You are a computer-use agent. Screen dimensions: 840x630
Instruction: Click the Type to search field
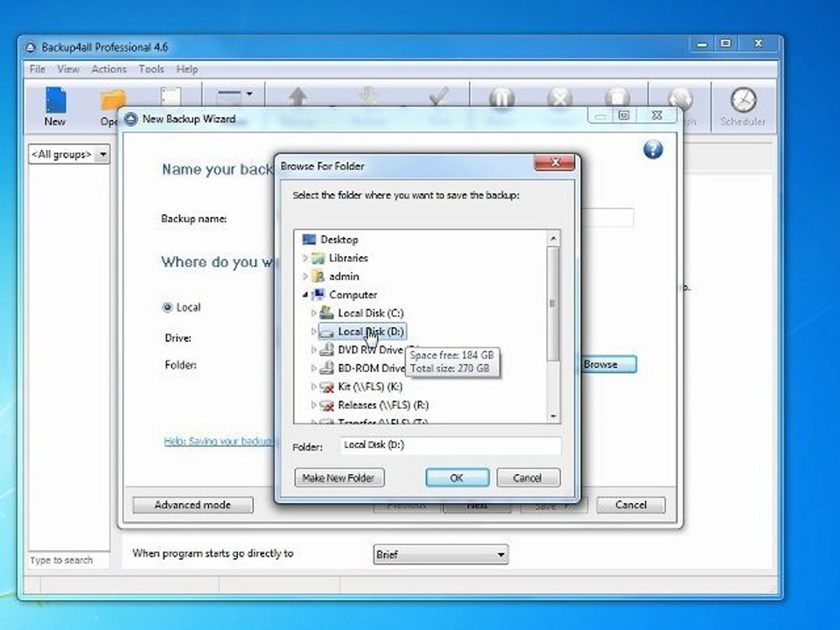pyautogui.click(x=68, y=560)
